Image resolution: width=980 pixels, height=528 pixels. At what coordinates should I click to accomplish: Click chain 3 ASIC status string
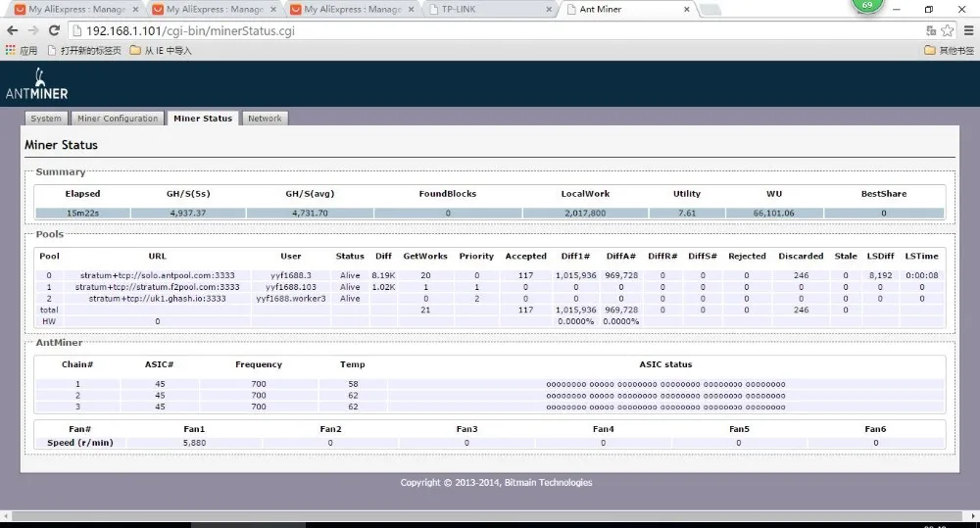coord(665,407)
